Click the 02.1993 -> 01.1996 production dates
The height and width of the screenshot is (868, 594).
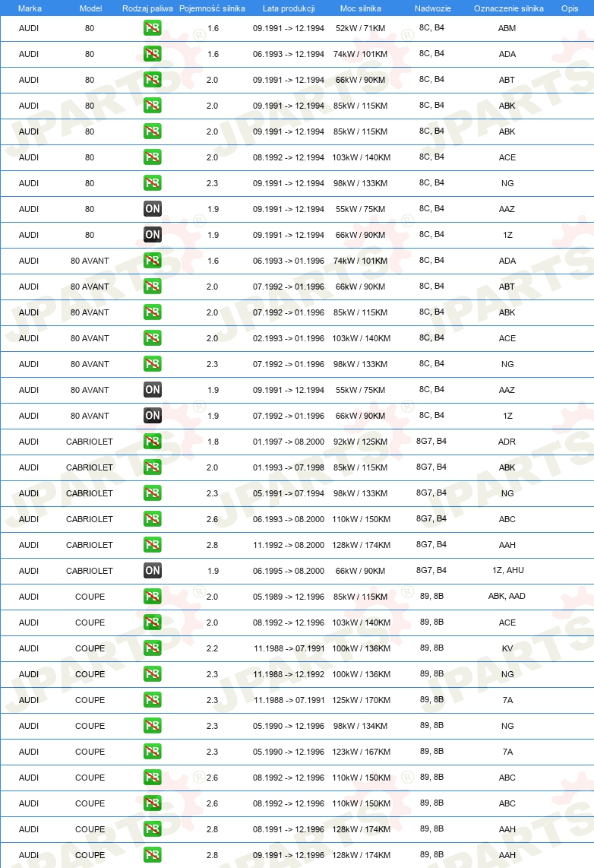pyautogui.click(x=289, y=338)
